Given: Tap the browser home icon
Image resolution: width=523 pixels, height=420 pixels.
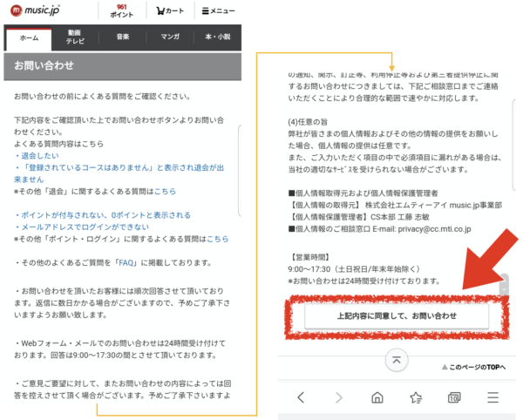Looking at the screenshot, I should coord(377,397).
